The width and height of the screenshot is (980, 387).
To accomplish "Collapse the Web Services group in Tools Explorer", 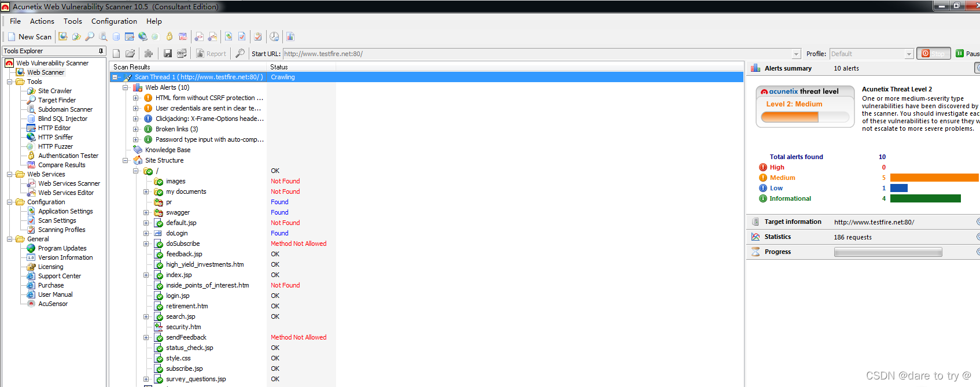I will point(9,174).
